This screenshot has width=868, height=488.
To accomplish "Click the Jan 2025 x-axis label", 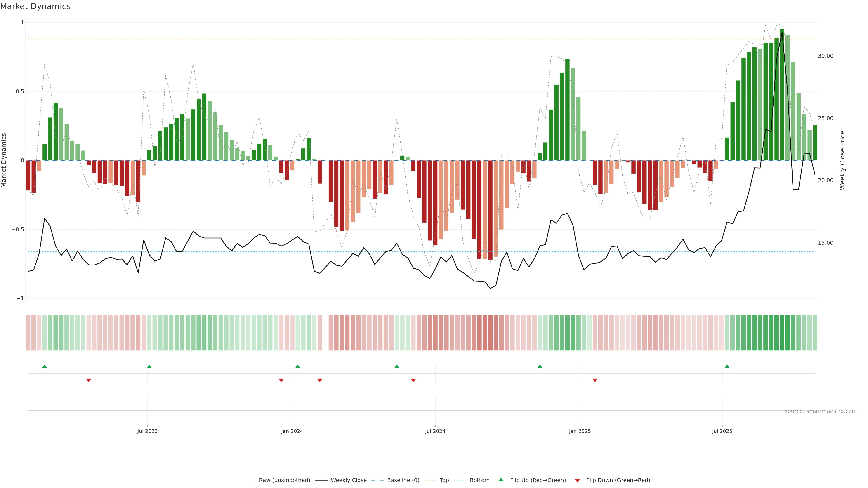I will click(580, 431).
